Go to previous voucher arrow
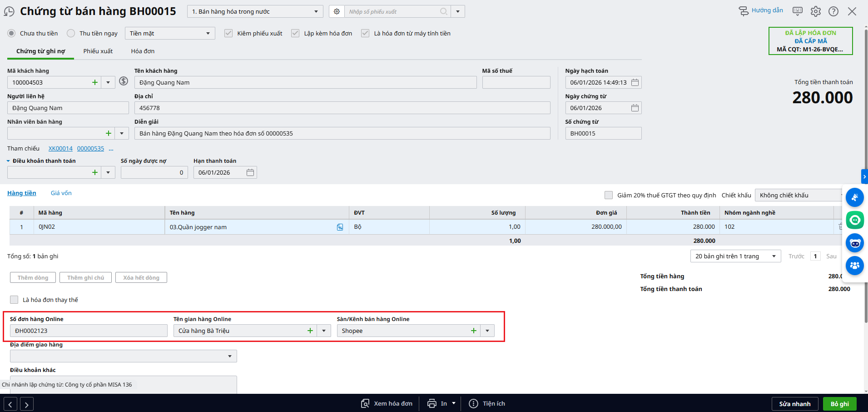This screenshot has width=868, height=412. tap(10, 404)
